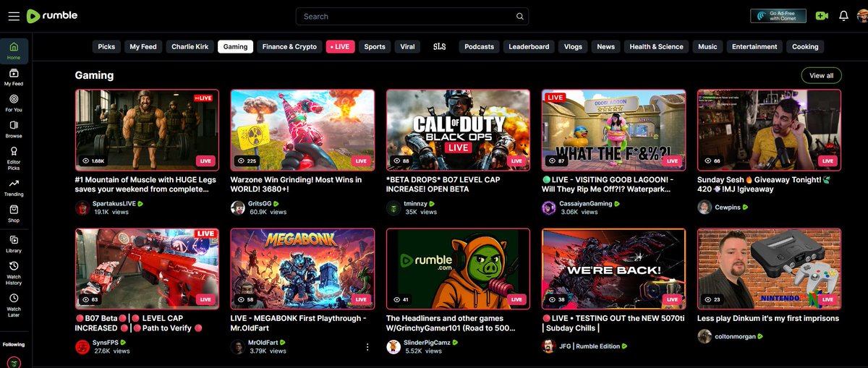Click the Rumble logo
The width and height of the screenshot is (868, 368).
[52, 16]
